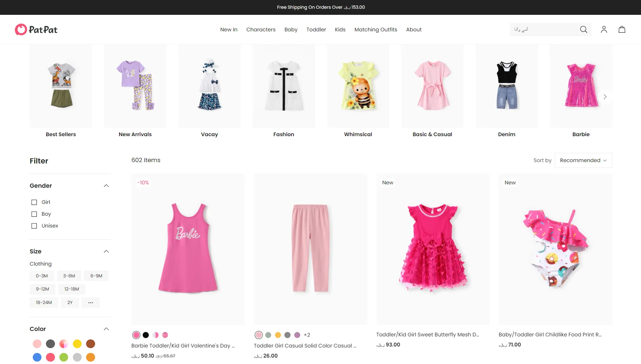641x364 pixels.
Task: Open the Characters menu item
Action: pos(261,30)
